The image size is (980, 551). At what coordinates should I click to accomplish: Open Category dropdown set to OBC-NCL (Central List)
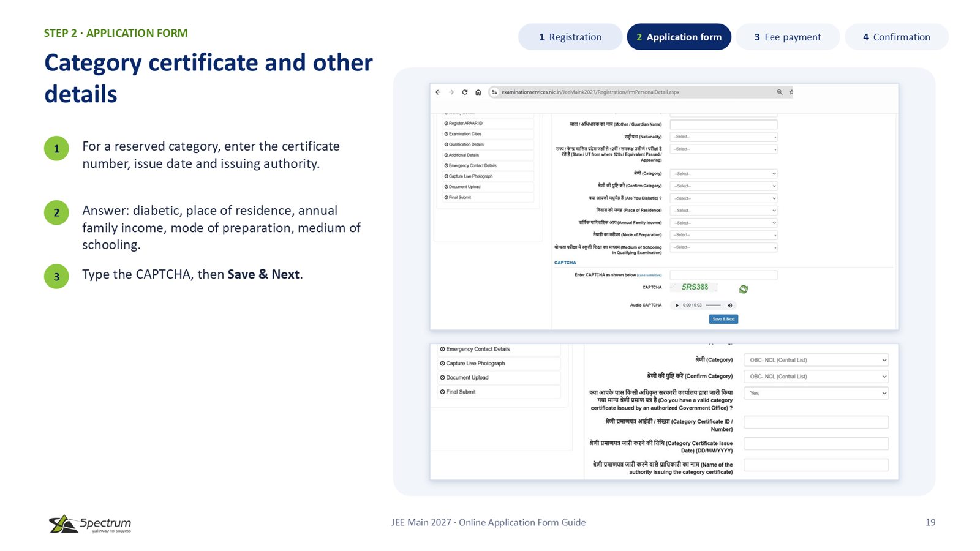(x=816, y=360)
